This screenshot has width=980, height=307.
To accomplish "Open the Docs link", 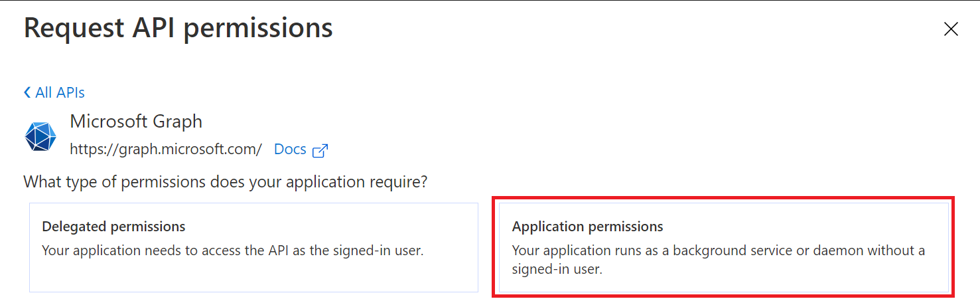I will tap(290, 149).
